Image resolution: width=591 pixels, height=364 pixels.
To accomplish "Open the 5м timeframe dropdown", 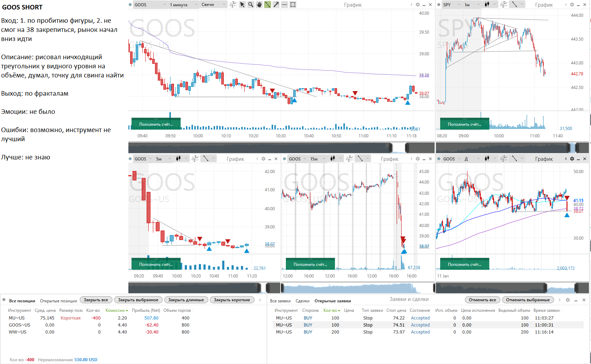I will coord(163,159).
